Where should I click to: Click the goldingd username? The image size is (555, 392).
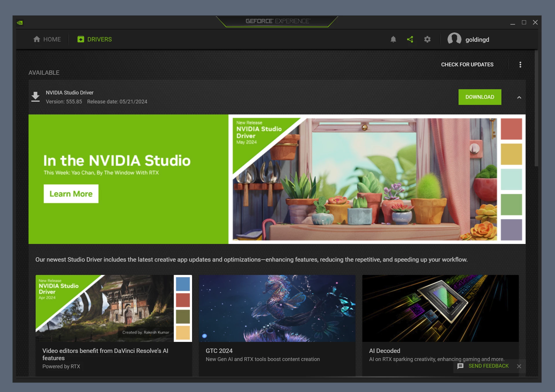pos(477,40)
